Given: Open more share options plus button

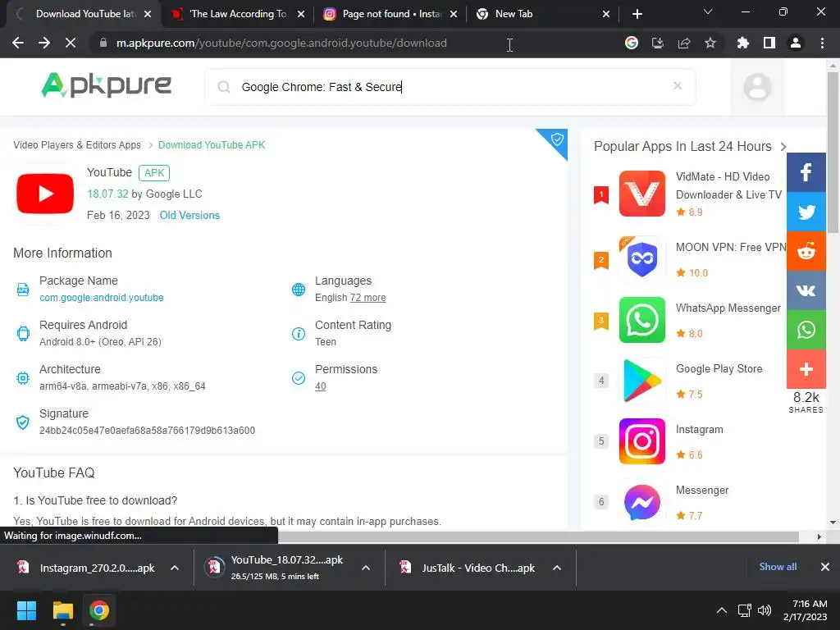Looking at the screenshot, I should (806, 369).
